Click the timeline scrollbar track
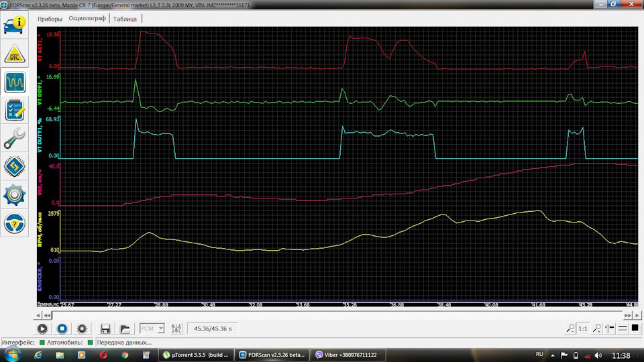Image resolution: width=644 pixels, height=362 pixels. 337,315
